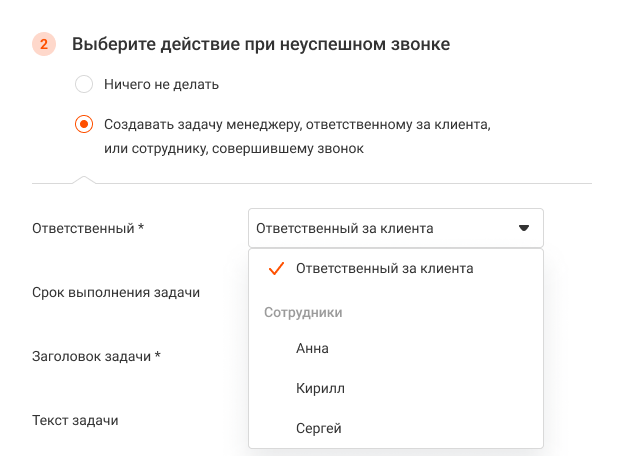Click the "Заголовок задачи *" label
624x456 pixels.
pos(96,356)
